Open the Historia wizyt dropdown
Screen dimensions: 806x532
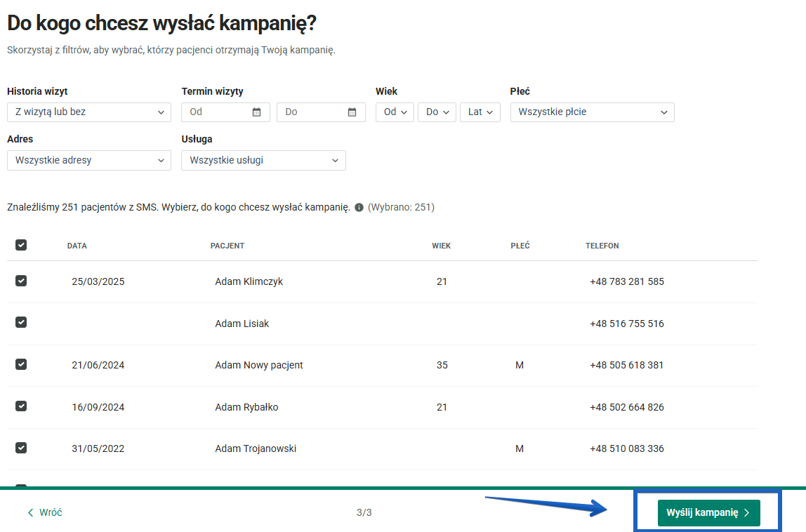(x=88, y=112)
